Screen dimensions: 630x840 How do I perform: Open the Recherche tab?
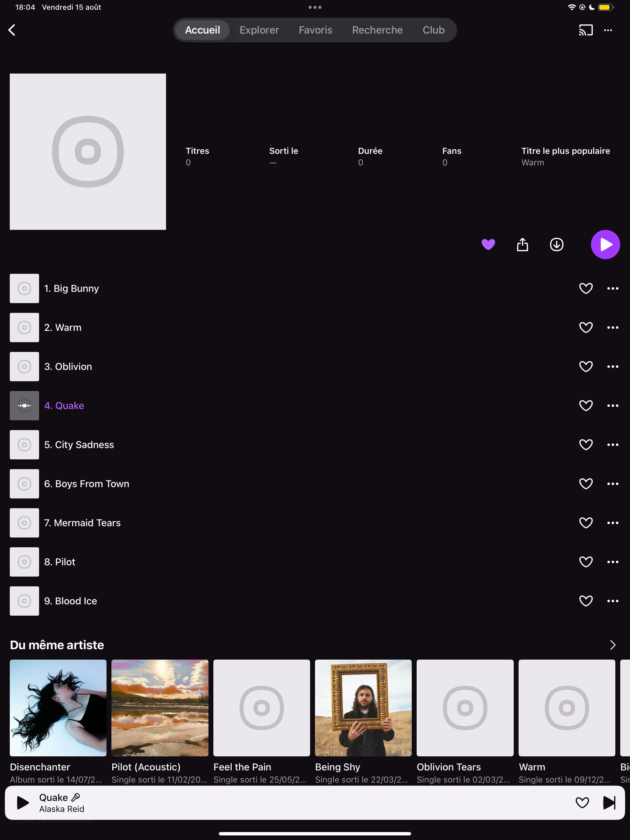(377, 30)
